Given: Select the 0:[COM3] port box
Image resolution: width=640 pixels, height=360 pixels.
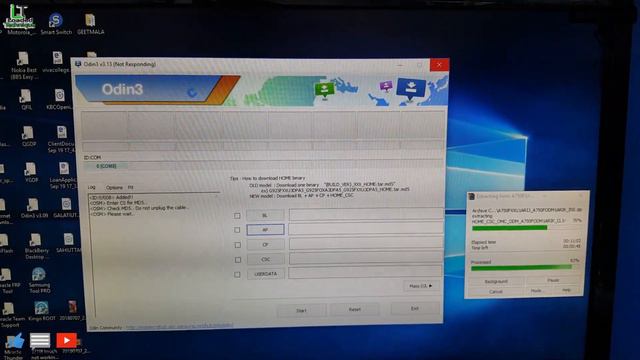Looking at the screenshot, I should tap(106, 166).
